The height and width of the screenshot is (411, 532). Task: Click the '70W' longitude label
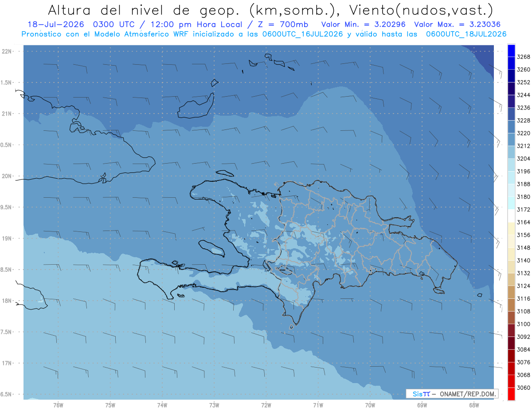click(x=370, y=405)
